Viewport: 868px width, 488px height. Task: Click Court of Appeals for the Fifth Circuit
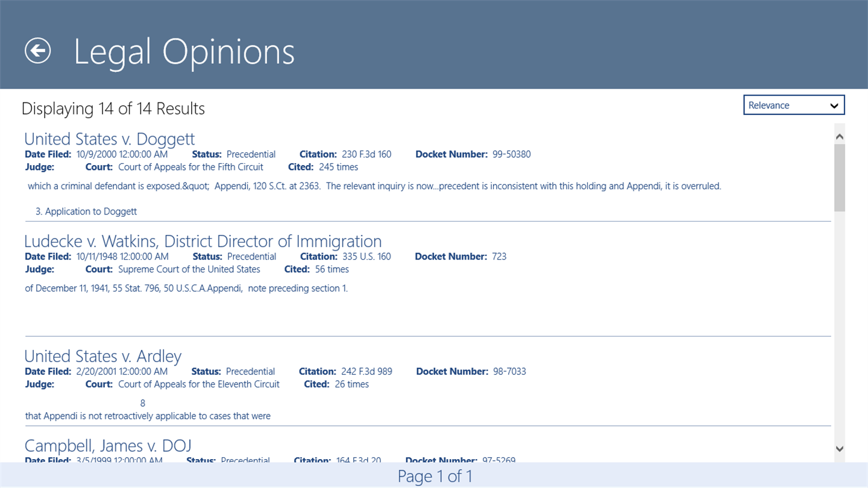click(x=191, y=167)
